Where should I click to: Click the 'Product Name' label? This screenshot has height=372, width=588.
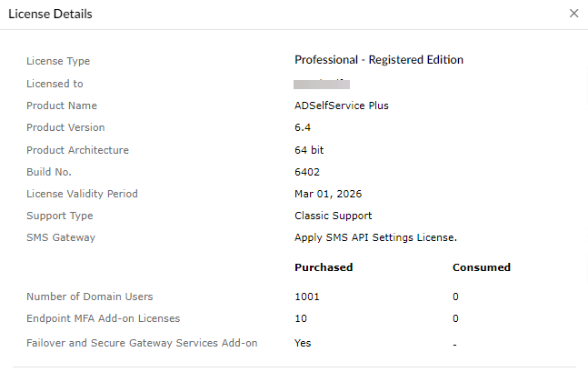62,106
